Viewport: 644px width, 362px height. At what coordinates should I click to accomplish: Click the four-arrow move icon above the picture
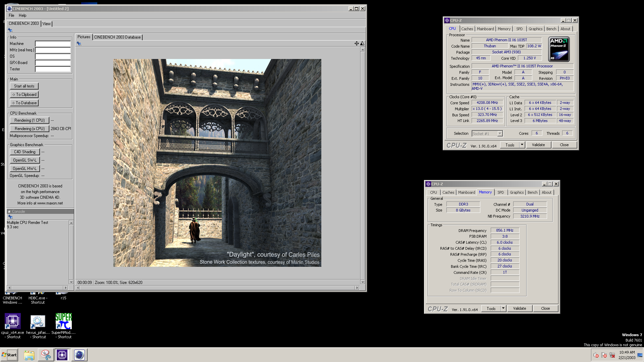357,44
